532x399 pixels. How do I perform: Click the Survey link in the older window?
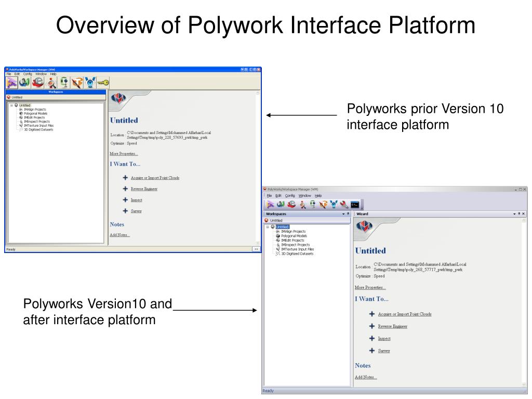pyautogui.click(x=136, y=211)
